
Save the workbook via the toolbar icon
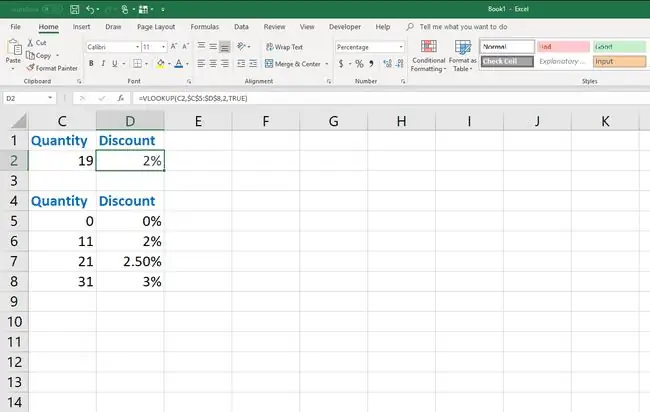[75, 9]
